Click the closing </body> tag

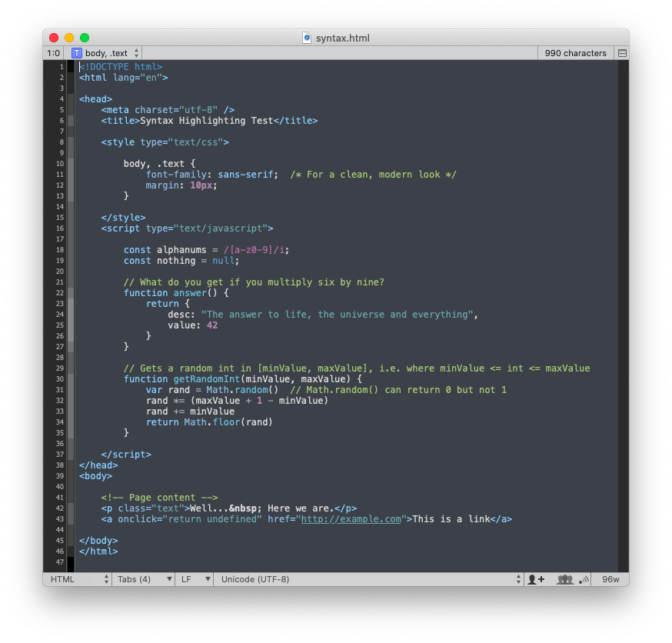[98, 541]
